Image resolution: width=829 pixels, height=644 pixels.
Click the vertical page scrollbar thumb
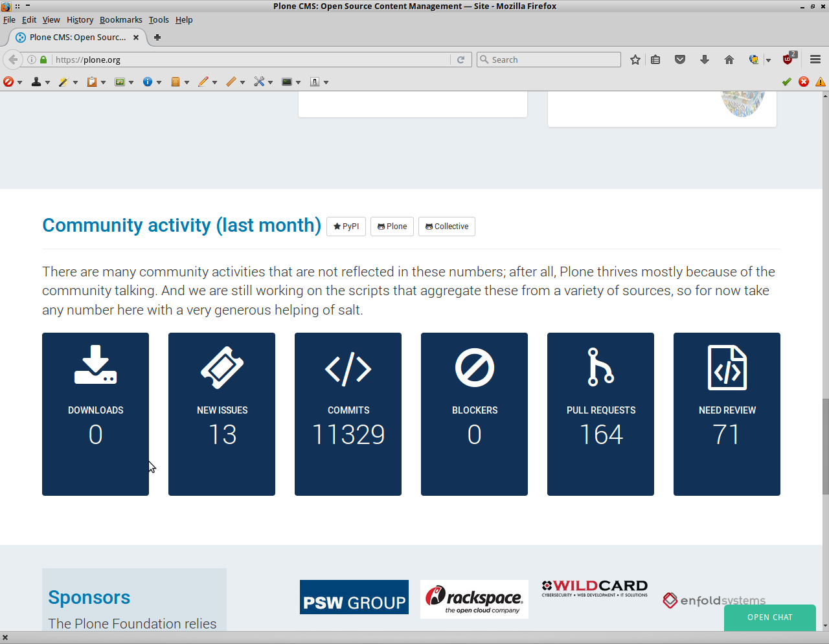click(x=825, y=447)
